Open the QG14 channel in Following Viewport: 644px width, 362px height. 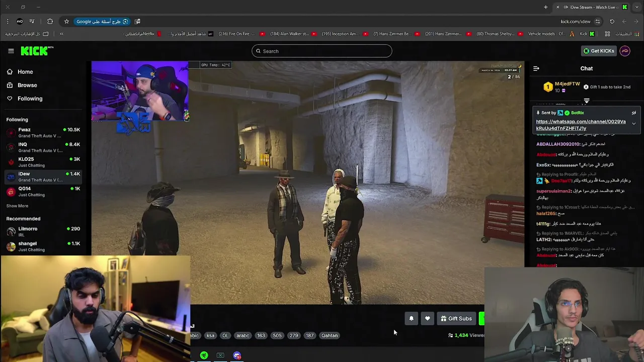point(43,192)
